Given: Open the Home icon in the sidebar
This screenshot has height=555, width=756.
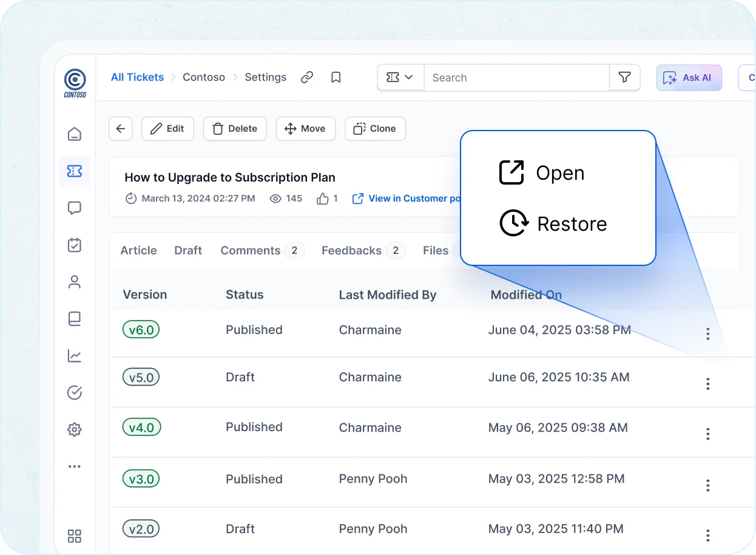Looking at the screenshot, I should point(74,134).
